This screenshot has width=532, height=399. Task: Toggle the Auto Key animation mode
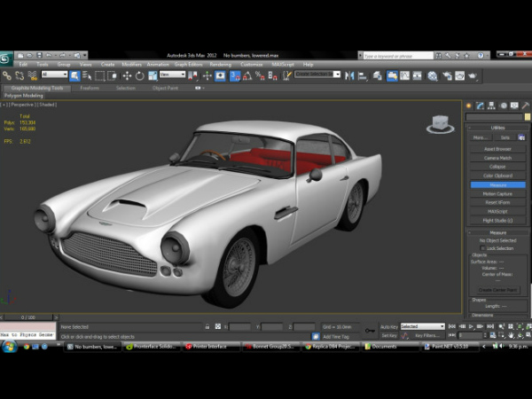(388, 326)
